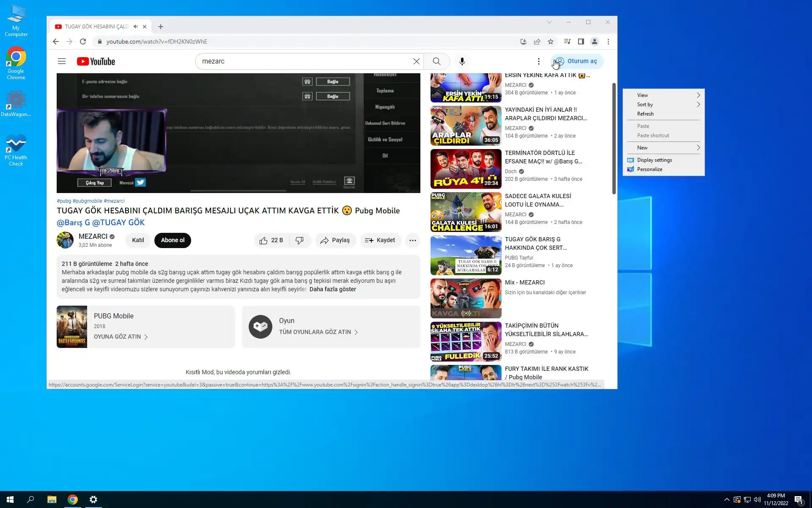
Task: Clear the search box with X
Action: (x=416, y=61)
